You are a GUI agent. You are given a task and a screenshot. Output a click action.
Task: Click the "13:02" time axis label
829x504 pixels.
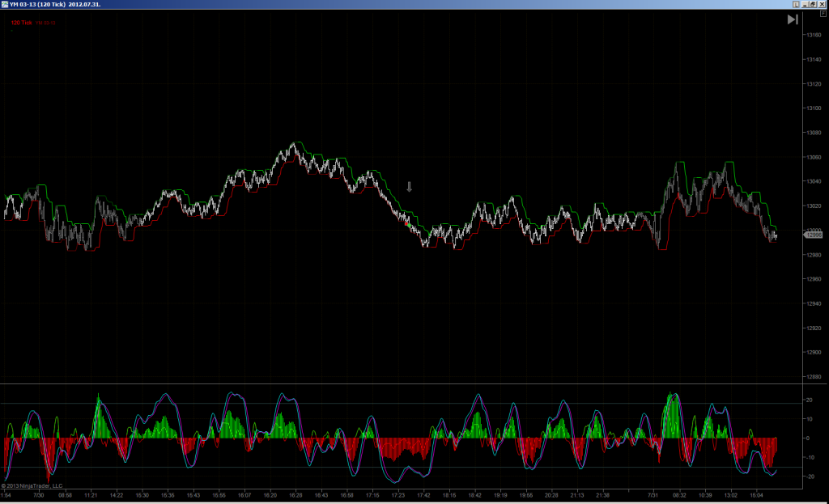coord(731,496)
